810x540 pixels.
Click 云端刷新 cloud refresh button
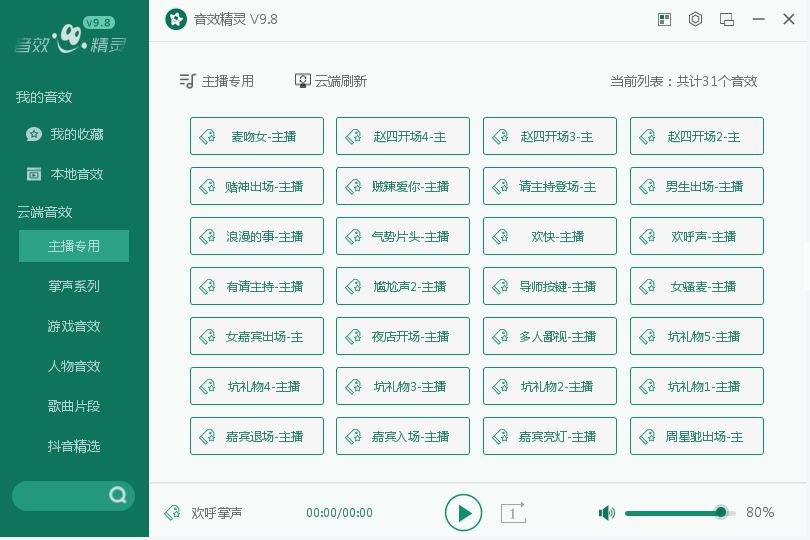coord(331,81)
